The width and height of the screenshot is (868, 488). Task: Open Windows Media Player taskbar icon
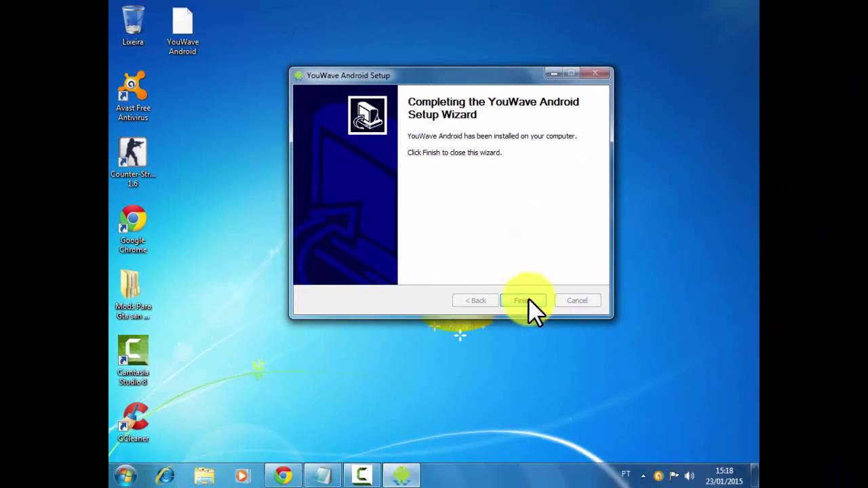pos(242,476)
